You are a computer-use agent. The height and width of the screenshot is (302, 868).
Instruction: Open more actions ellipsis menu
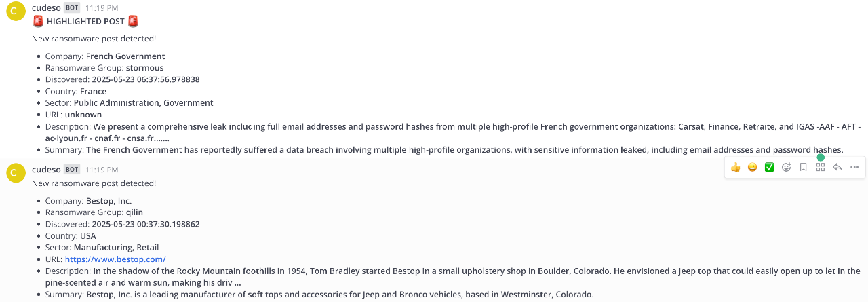[854, 167]
